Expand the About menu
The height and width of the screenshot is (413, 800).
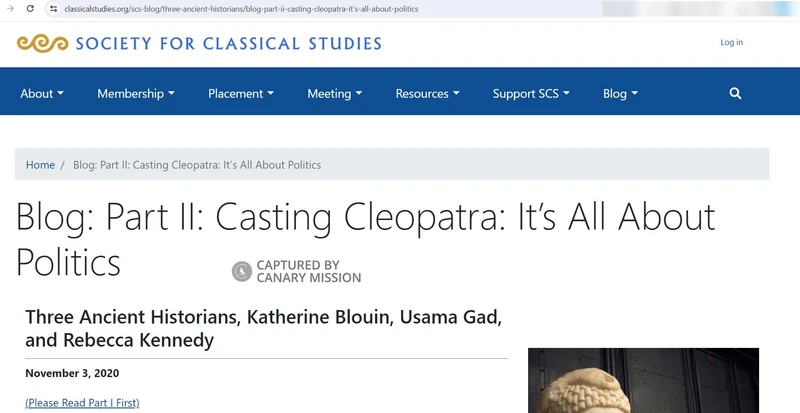pyautogui.click(x=42, y=93)
